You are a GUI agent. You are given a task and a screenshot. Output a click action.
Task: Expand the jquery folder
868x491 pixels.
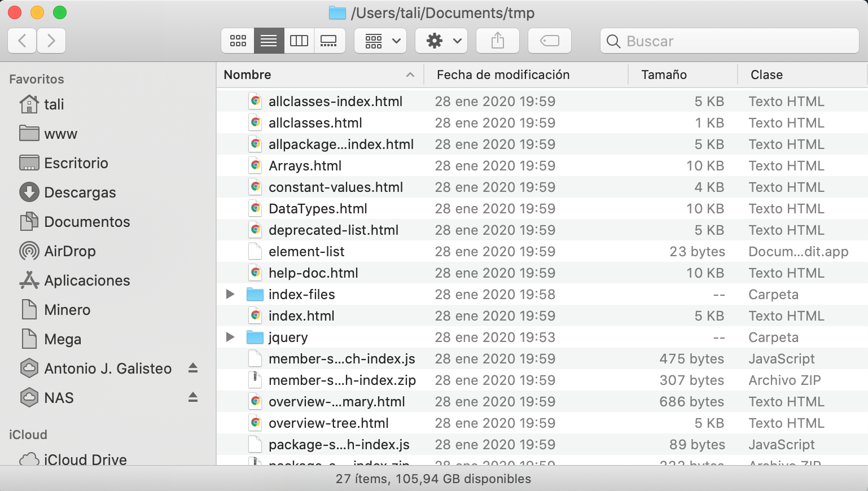(229, 337)
